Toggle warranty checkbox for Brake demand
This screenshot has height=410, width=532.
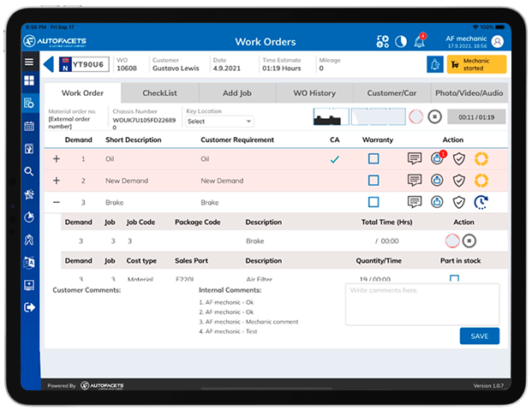(x=374, y=202)
